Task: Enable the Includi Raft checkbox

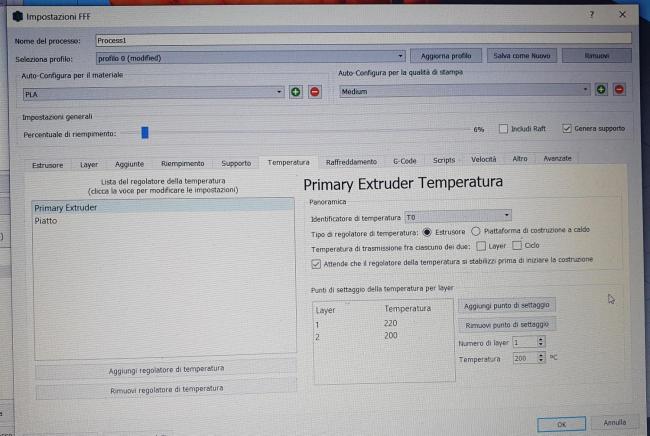Action: pos(503,129)
